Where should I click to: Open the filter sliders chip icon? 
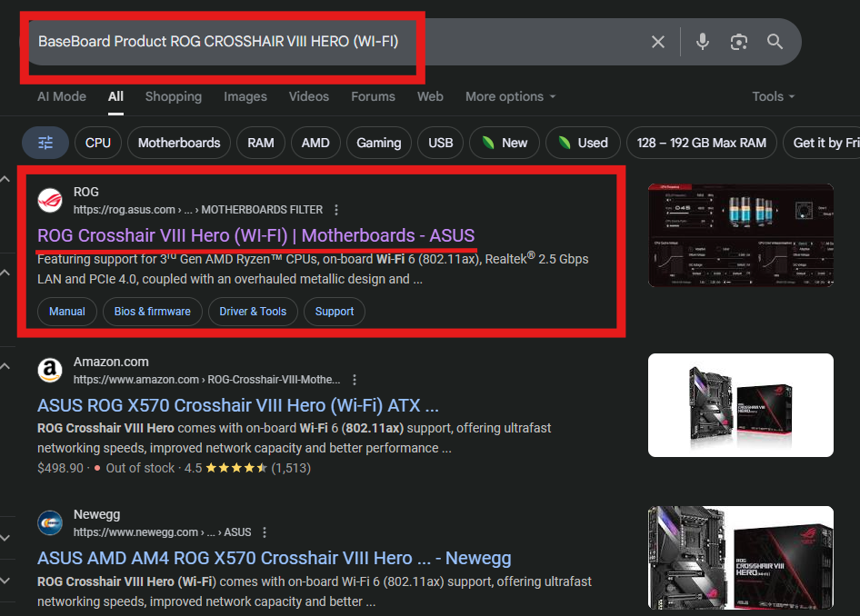click(x=45, y=143)
